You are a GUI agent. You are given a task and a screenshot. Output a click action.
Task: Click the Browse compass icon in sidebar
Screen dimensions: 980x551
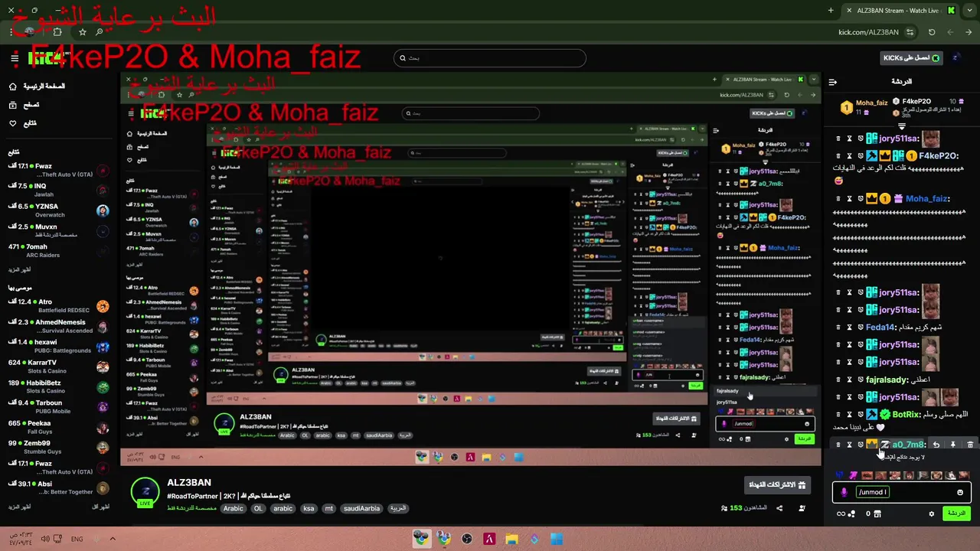coord(12,105)
